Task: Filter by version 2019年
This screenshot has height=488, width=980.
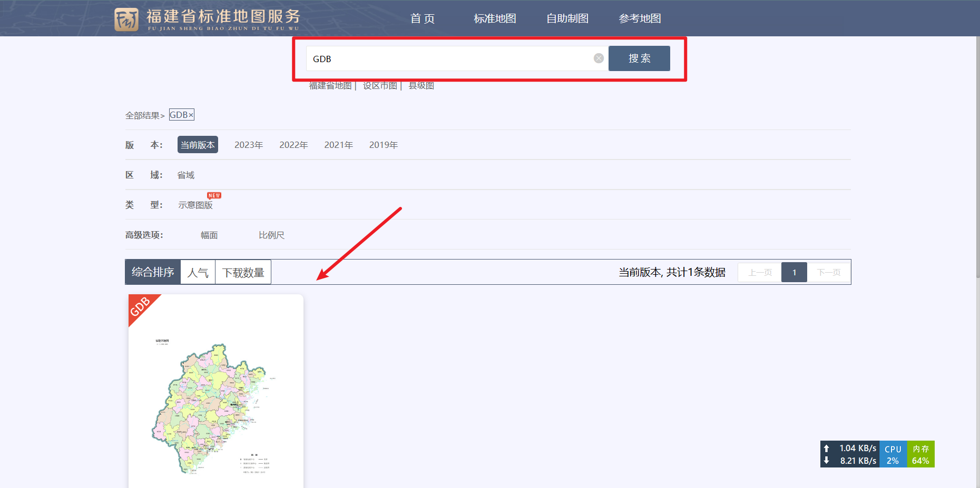Action: [x=384, y=145]
